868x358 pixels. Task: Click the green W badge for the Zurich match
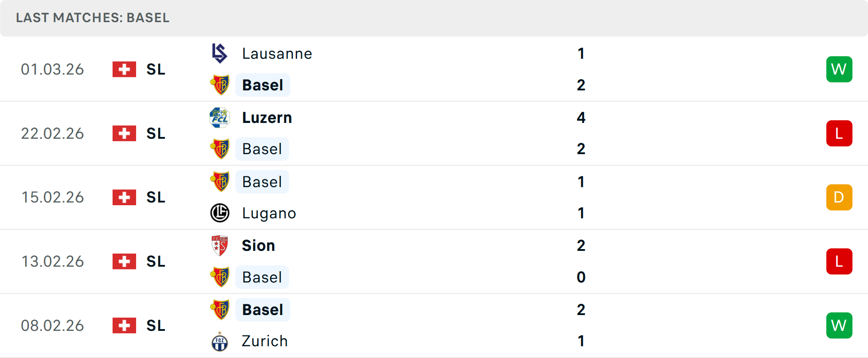(x=839, y=325)
